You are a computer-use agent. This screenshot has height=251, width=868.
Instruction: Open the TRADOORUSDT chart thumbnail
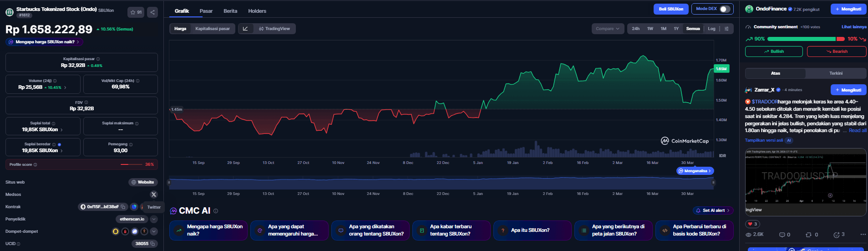click(x=805, y=182)
